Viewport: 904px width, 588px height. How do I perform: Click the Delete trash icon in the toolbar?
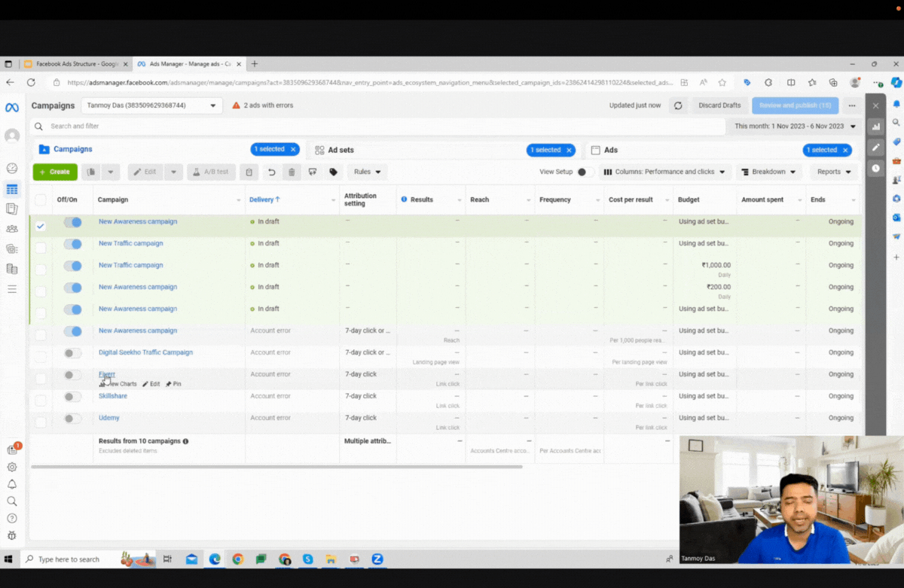pyautogui.click(x=292, y=172)
